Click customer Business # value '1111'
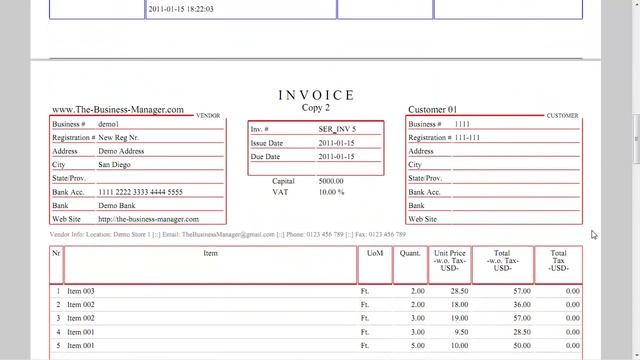The width and height of the screenshot is (640, 360). (462, 124)
